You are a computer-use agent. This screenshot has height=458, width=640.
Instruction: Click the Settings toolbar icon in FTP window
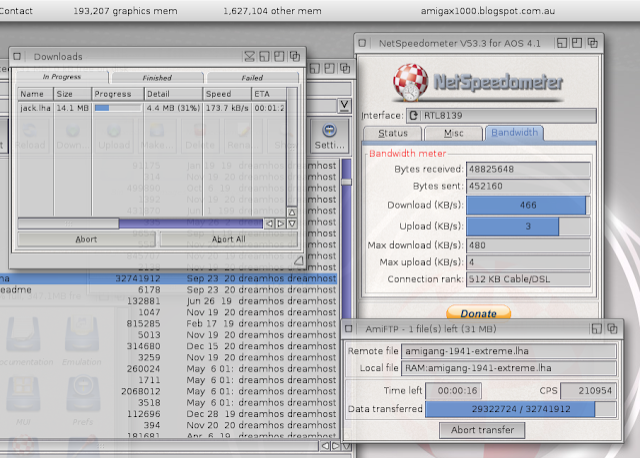click(x=329, y=137)
